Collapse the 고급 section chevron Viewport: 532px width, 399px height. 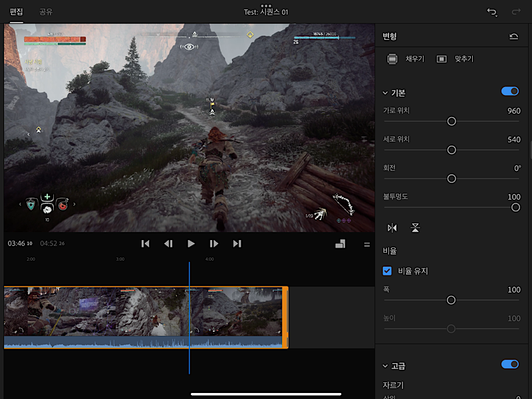385,366
